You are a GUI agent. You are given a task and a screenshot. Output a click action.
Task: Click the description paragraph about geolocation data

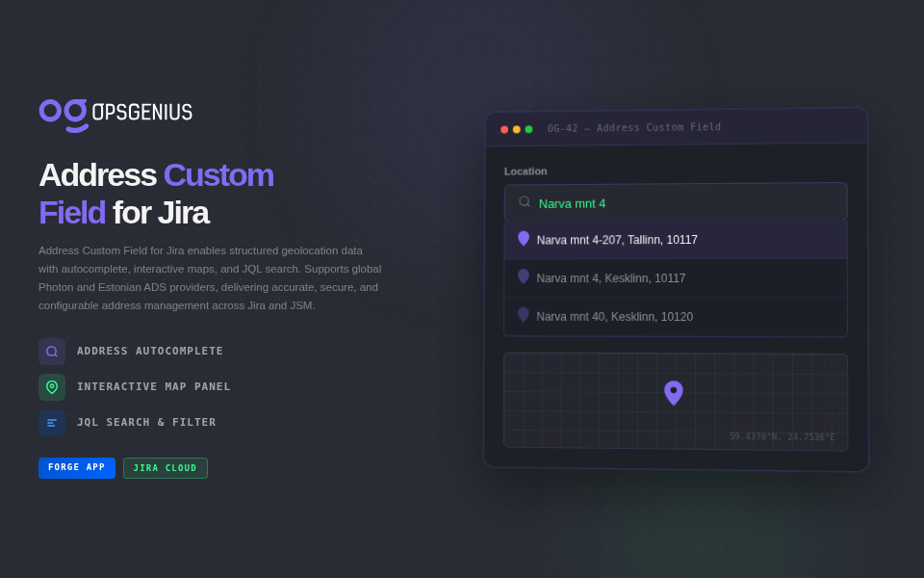coord(211,277)
